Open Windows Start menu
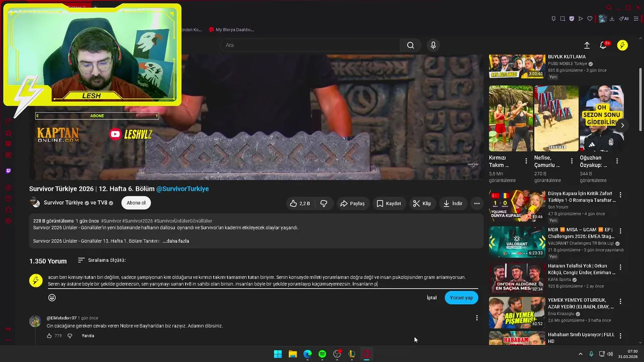 coord(278,354)
